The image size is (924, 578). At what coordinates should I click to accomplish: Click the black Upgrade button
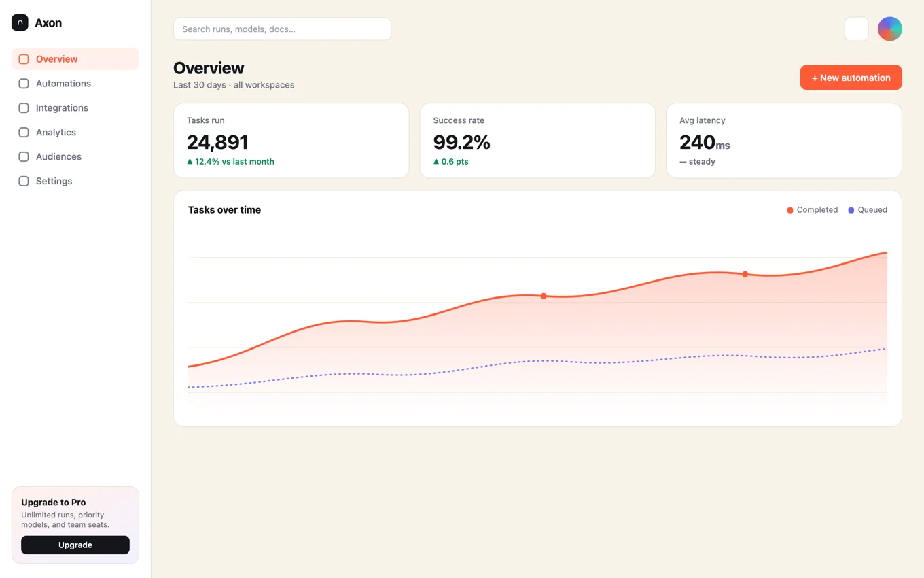tap(75, 545)
